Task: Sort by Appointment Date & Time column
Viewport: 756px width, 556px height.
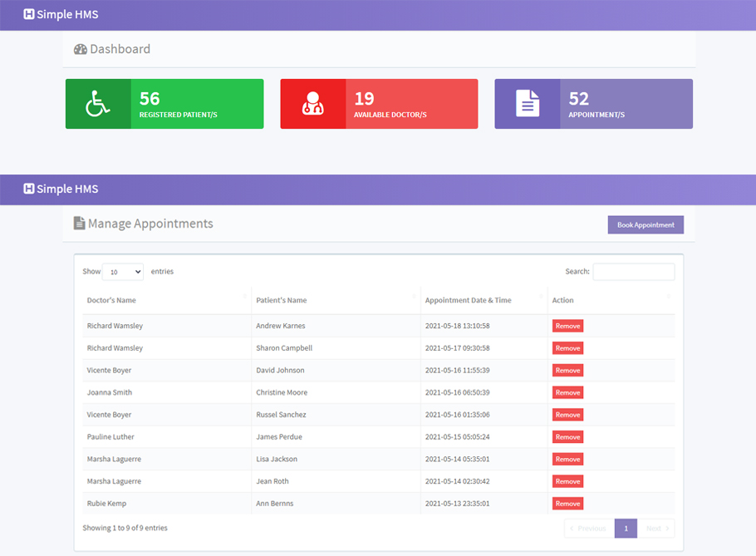Action: pos(484,300)
